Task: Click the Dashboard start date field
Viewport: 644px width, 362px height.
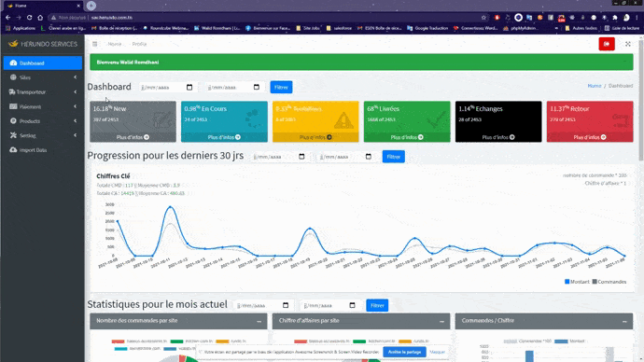Action: [167, 87]
